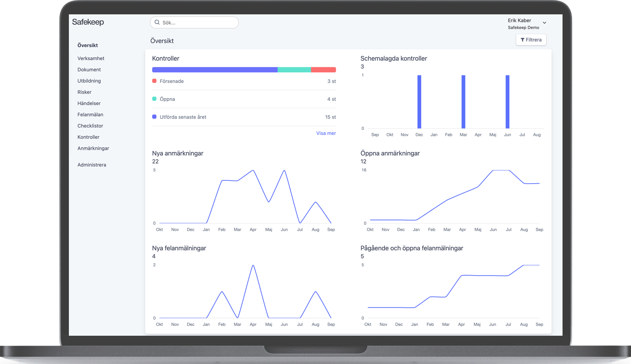Click the red segment of Kontroller bar
This screenshot has height=364, width=631.
[x=323, y=70]
